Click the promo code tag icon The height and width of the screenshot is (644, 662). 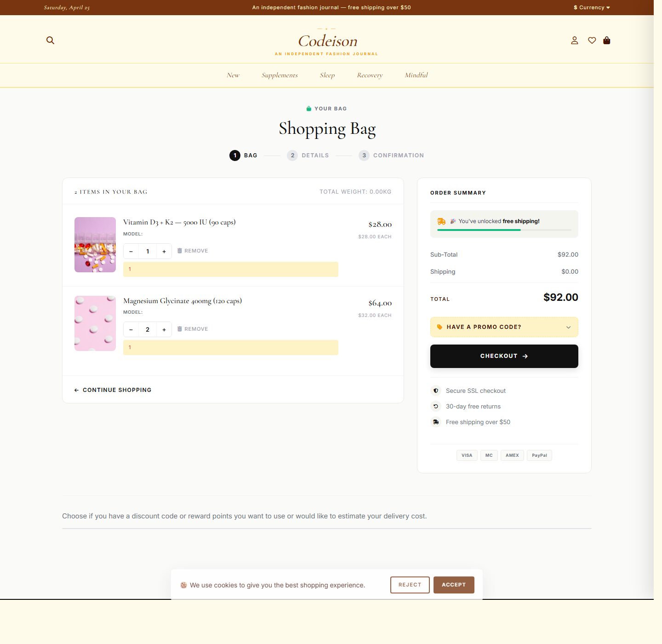[439, 327]
